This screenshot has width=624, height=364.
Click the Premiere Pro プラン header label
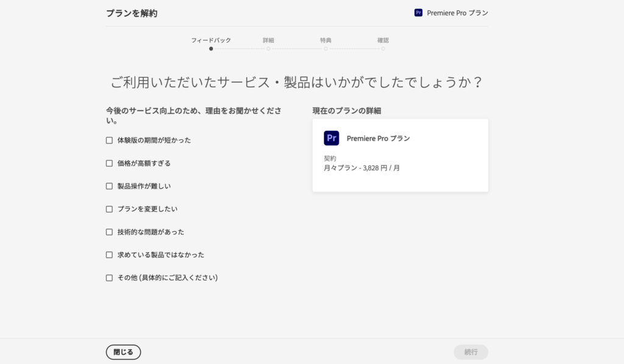tap(457, 13)
